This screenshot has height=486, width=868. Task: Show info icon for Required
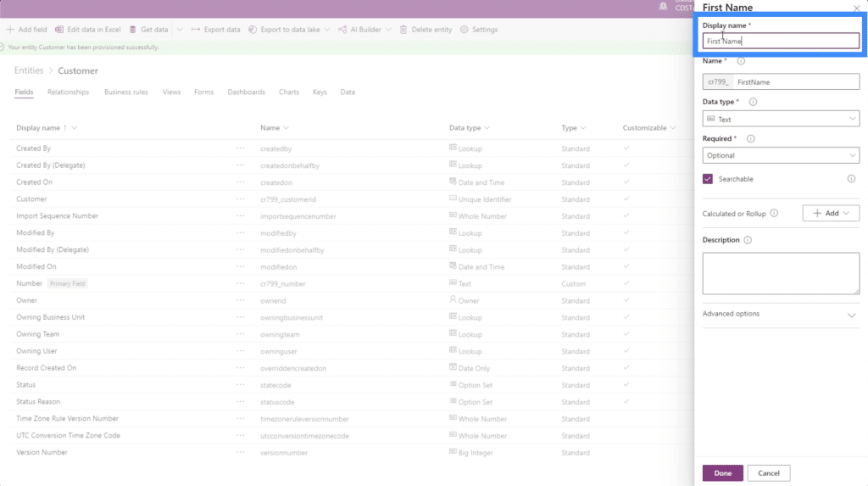tap(751, 138)
